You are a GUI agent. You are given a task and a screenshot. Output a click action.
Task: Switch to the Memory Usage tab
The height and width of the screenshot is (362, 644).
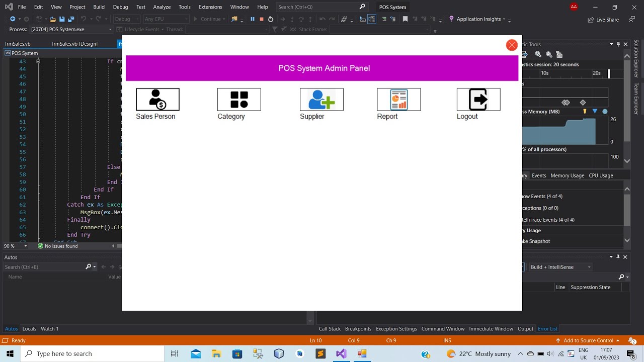point(567,175)
